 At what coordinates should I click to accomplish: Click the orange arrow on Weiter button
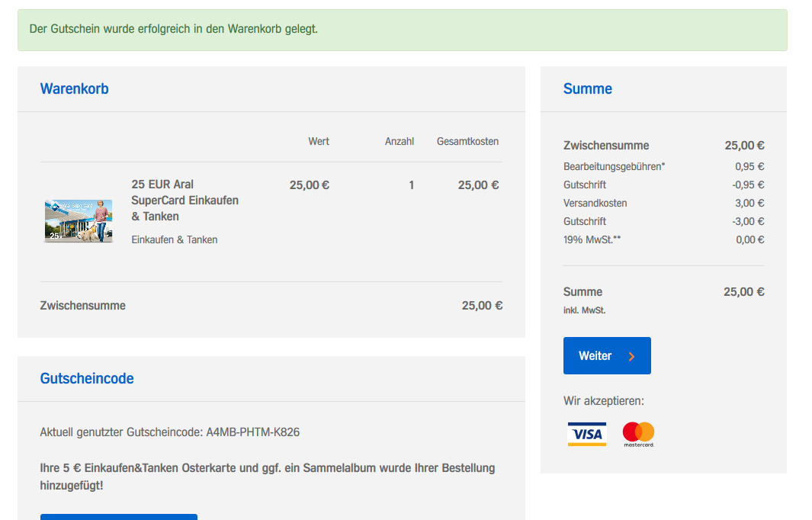[x=631, y=356]
